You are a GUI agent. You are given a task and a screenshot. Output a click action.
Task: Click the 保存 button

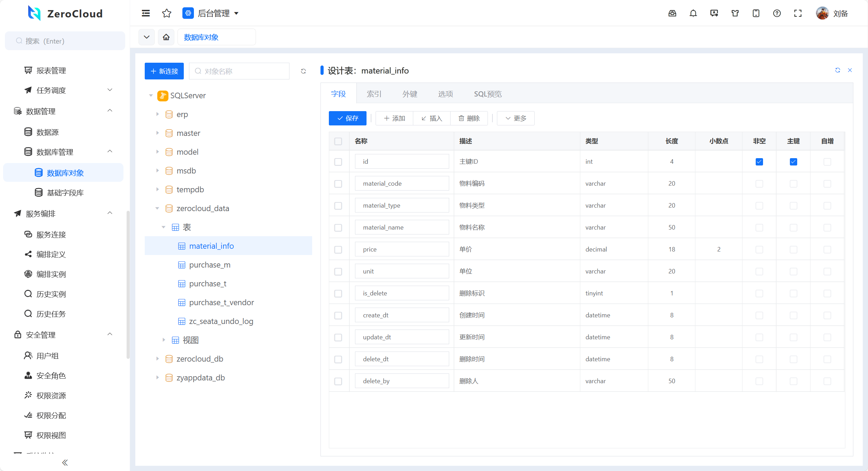[x=347, y=118]
